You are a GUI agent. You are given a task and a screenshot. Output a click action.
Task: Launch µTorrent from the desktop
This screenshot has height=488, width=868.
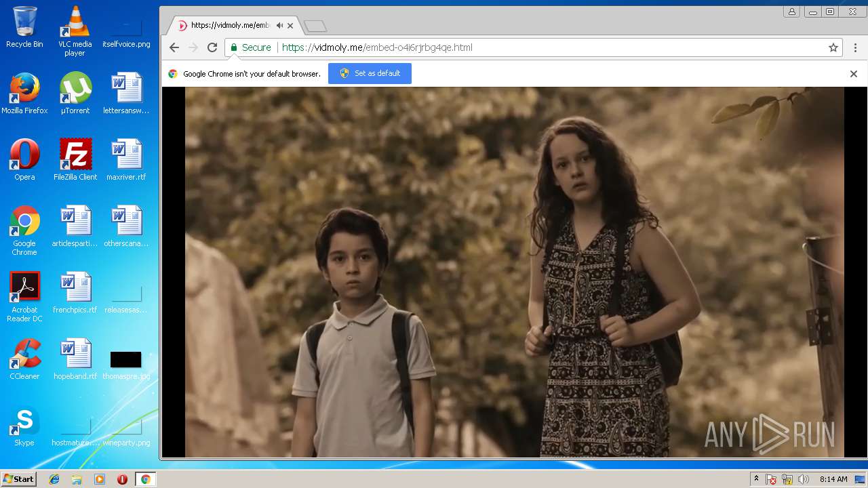point(75,94)
